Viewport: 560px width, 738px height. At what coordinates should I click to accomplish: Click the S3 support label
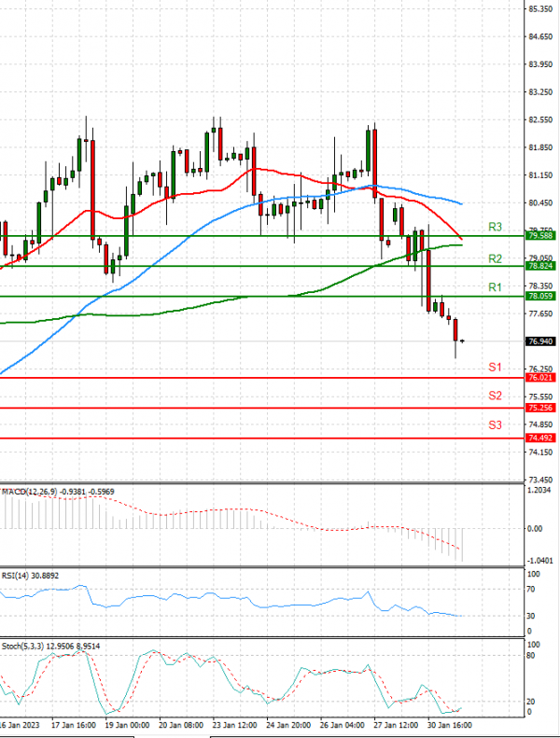click(495, 425)
